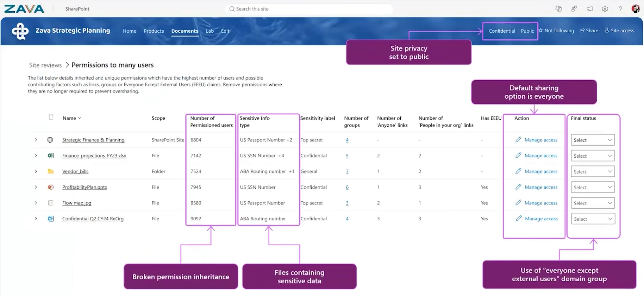Click Excel icon for Finance_projections_FY23.xlsx
This screenshot has height=297, width=644.
51,156
